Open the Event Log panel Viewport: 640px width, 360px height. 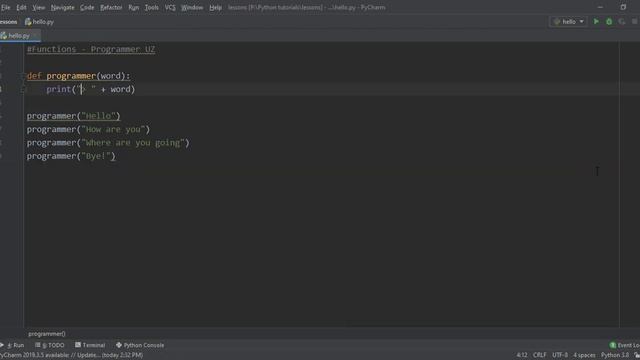(624, 345)
